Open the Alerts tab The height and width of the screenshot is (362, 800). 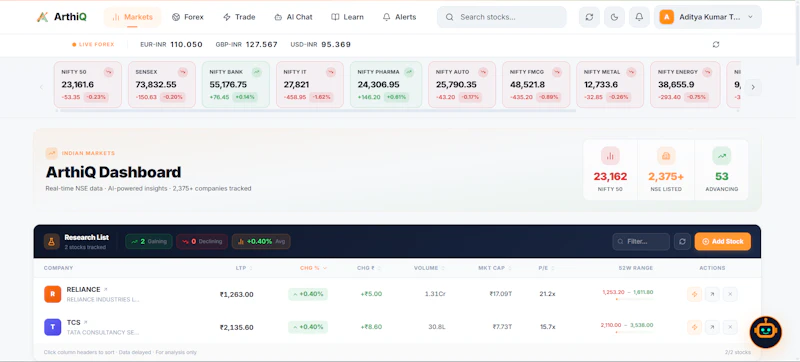399,17
